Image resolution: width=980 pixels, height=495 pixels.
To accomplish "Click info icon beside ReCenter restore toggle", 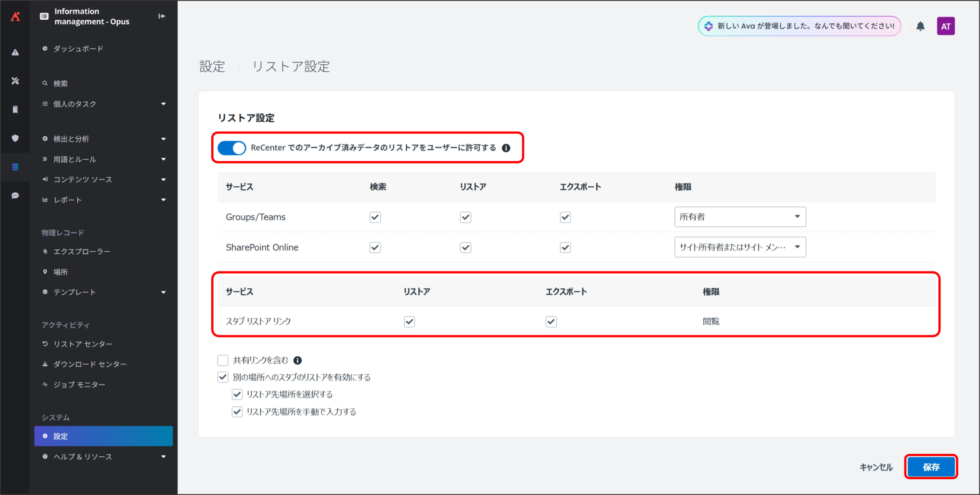I will click(x=506, y=148).
